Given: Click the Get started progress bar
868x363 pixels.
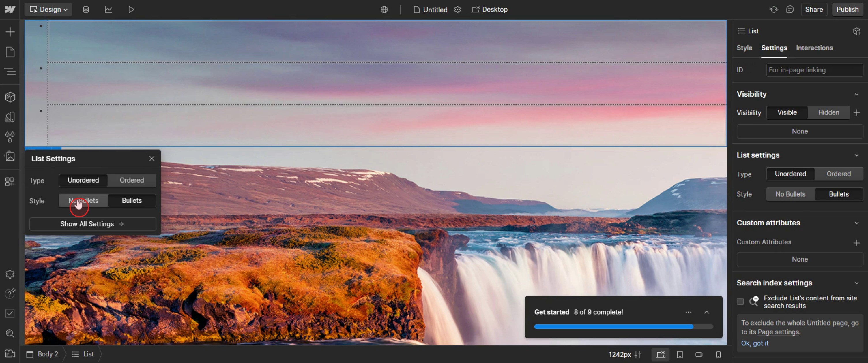Looking at the screenshot, I should point(623,327).
